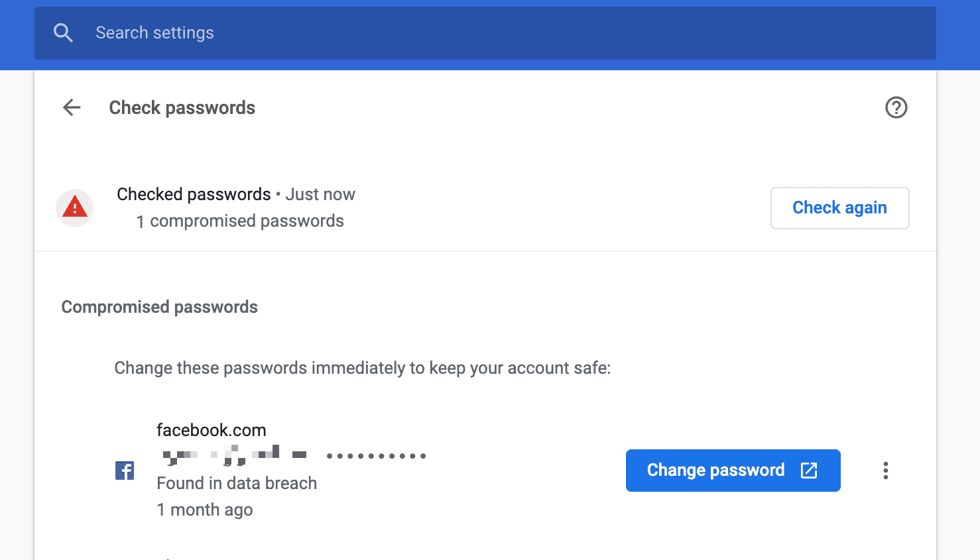This screenshot has width=980, height=560.
Task: Click the external link icon on Change password
Action: 810,471
